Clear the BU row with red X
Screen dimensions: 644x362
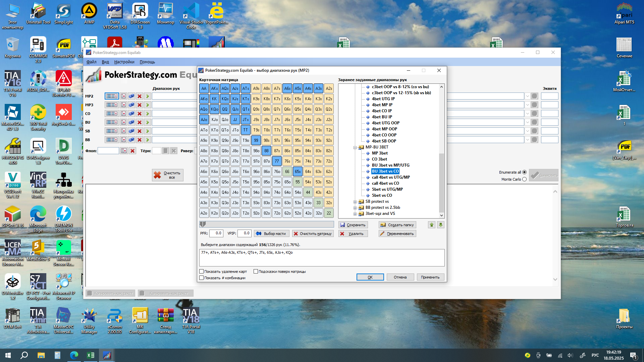pos(140,122)
